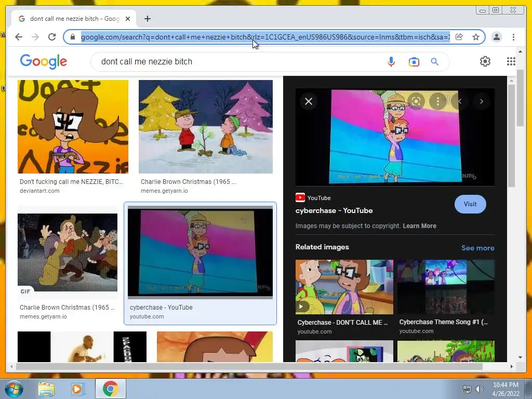Image resolution: width=532 pixels, height=399 pixels.
Task: Close the image preview panel
Action: click(309, 101)
